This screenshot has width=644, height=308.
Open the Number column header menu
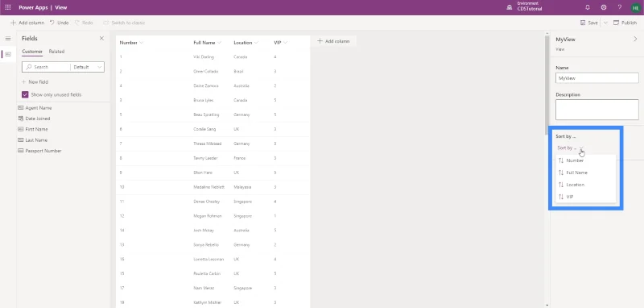(x=142, y=43)
